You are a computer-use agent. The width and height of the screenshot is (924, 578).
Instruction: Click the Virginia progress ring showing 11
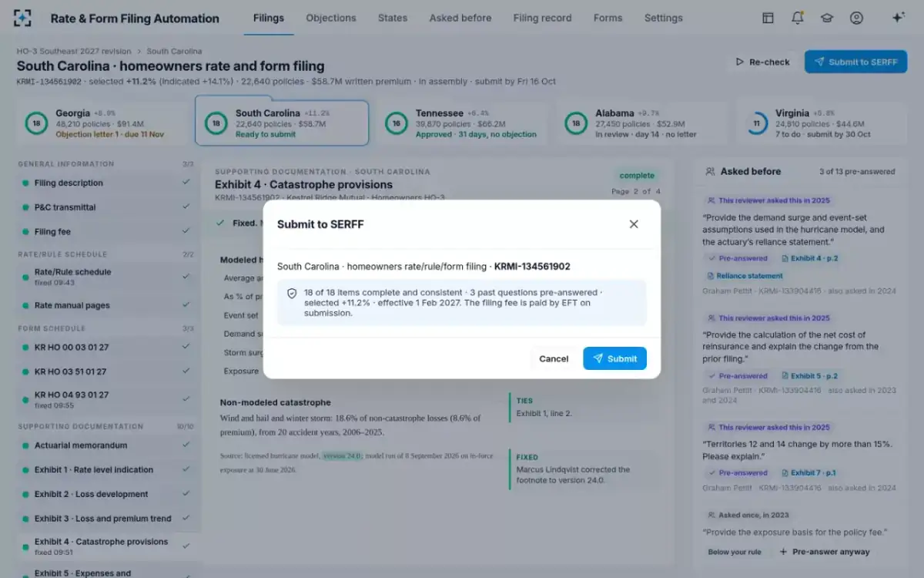point(756,123)
